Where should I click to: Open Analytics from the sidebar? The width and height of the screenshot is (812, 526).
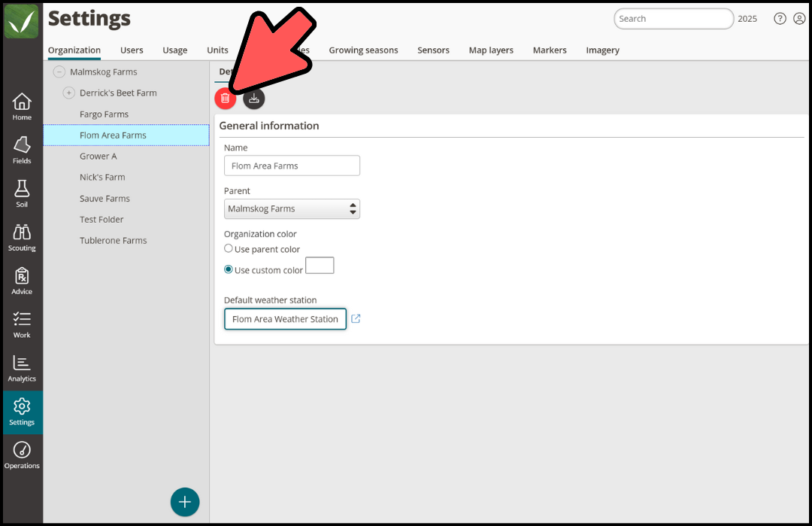[22, 368]
